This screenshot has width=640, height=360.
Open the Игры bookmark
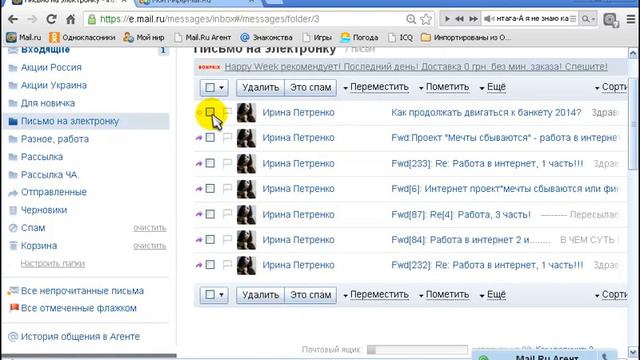click(317, 38)
